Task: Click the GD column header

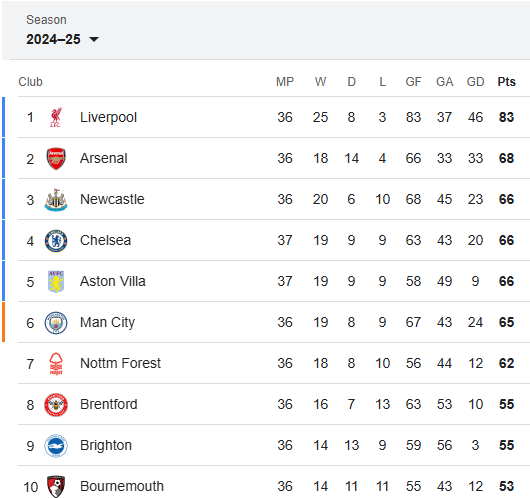Action: [475, 82]
